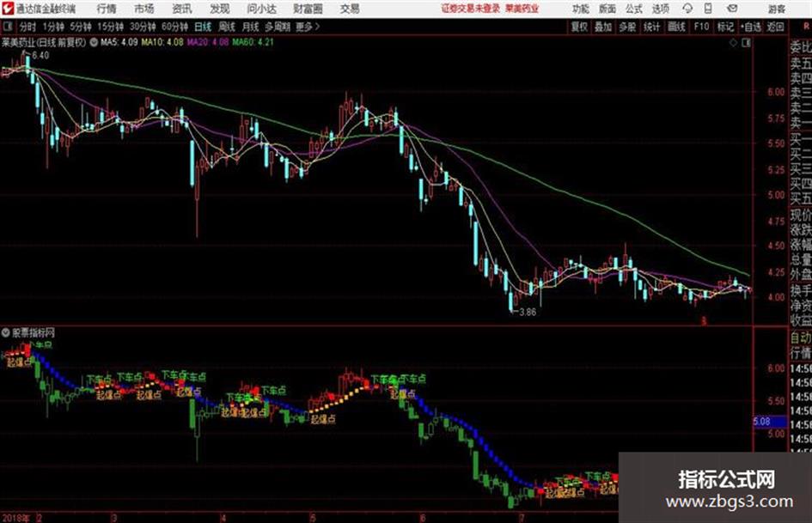Image resolution: width=812 pixels, height=523 pixels.
Task: Click the 3.86 low price marker
Action: 528,312
